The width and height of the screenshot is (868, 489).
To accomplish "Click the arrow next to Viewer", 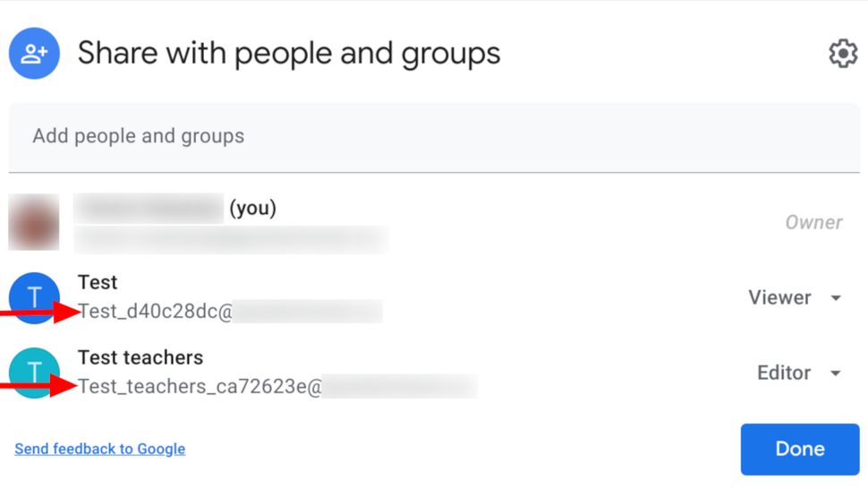I will coord(837,298).
